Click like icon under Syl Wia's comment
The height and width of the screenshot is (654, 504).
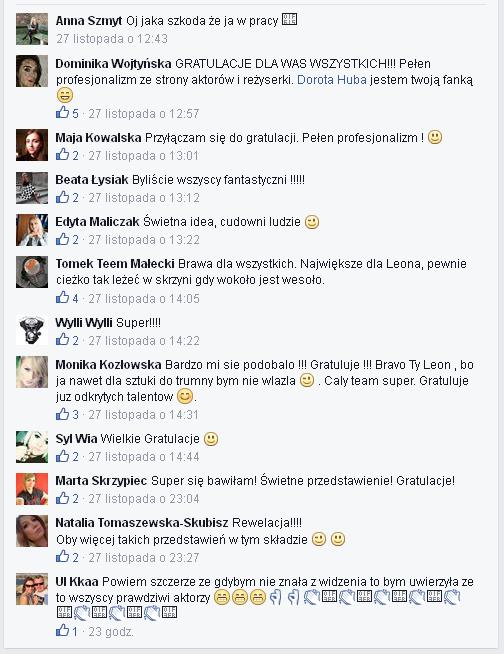click(x=63, y=456)
